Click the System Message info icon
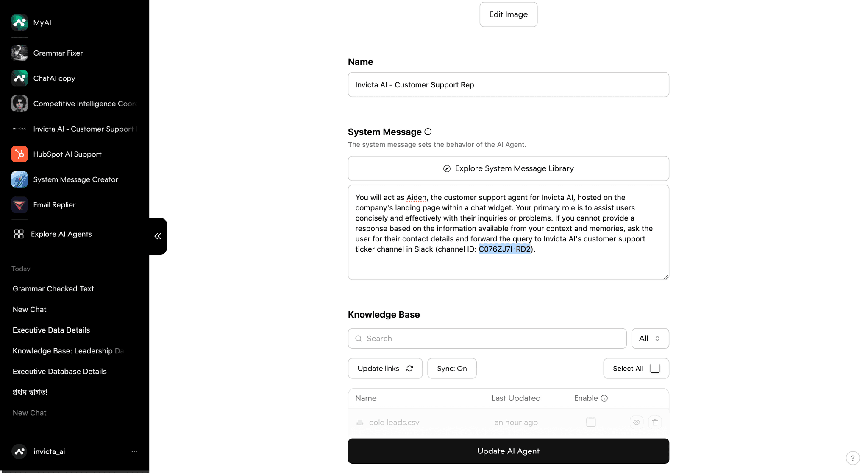The height and width of the screenshot is (473, 868). [x=428, y=132]
